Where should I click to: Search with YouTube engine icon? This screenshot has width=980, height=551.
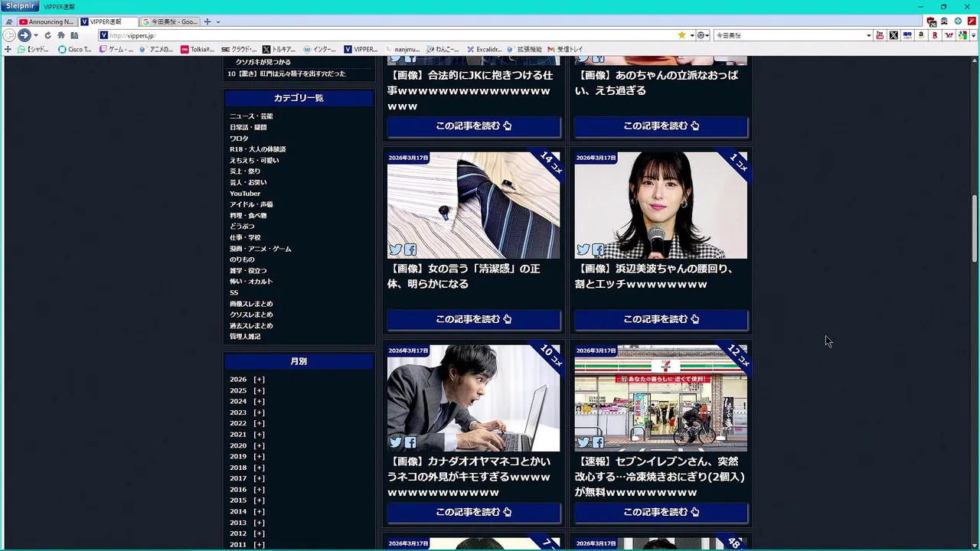[x=880, y=35]
